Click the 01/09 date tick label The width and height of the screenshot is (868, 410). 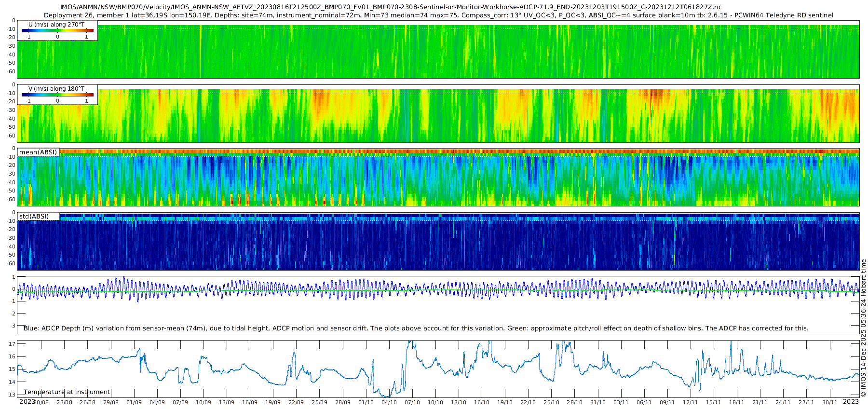(134, 402)
